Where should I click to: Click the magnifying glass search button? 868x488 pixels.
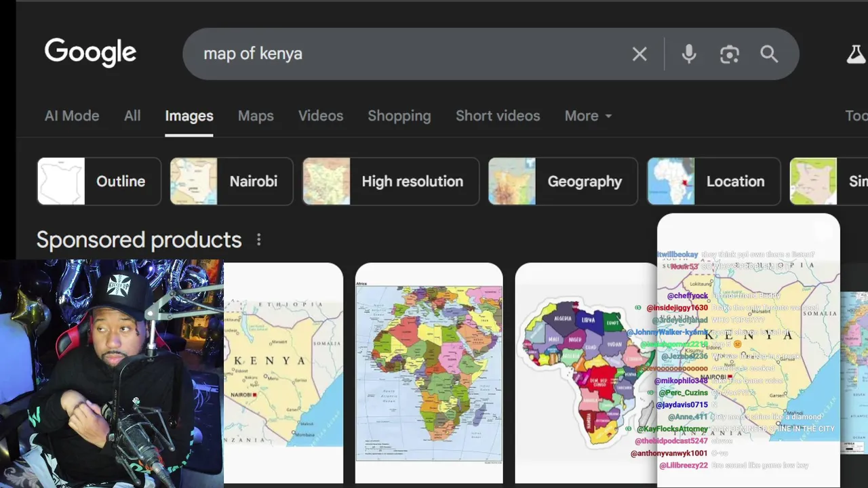[x=769, y=54]
